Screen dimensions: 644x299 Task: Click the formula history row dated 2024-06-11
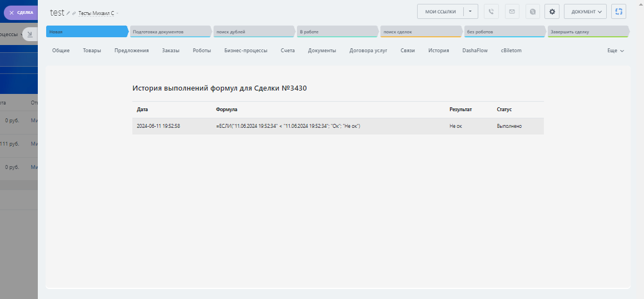pyautogui.click(x=338, y=126)
